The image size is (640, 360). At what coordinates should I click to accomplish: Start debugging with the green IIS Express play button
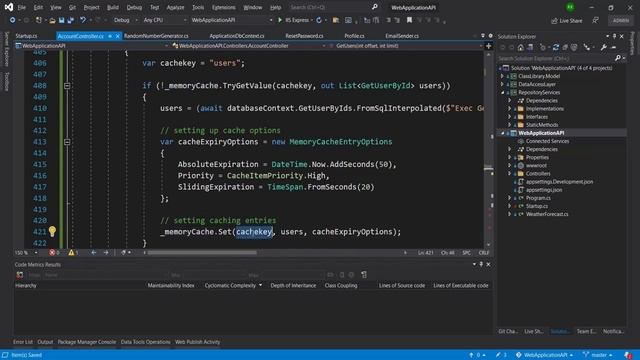tap(280, 20)
